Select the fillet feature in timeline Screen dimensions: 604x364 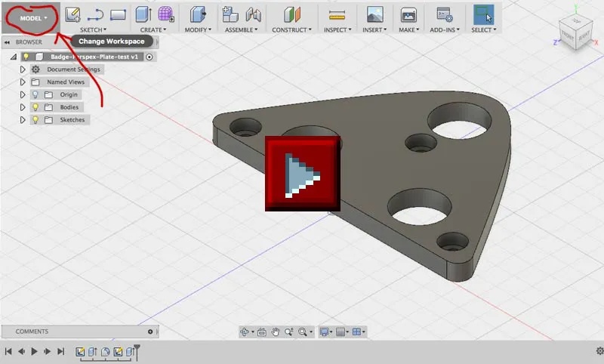pos(105,352)
